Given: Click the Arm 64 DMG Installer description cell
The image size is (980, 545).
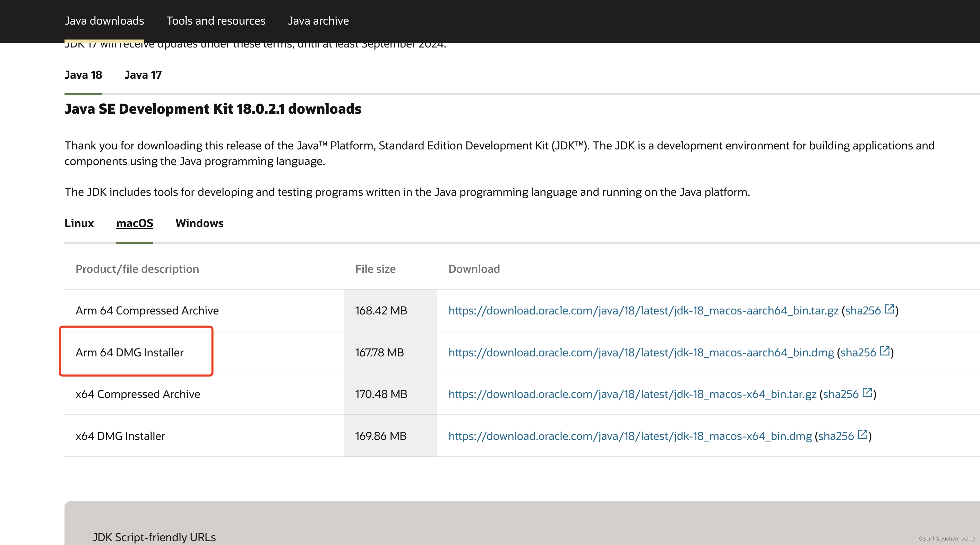Looking at the screenshot, I should point(129,353).
